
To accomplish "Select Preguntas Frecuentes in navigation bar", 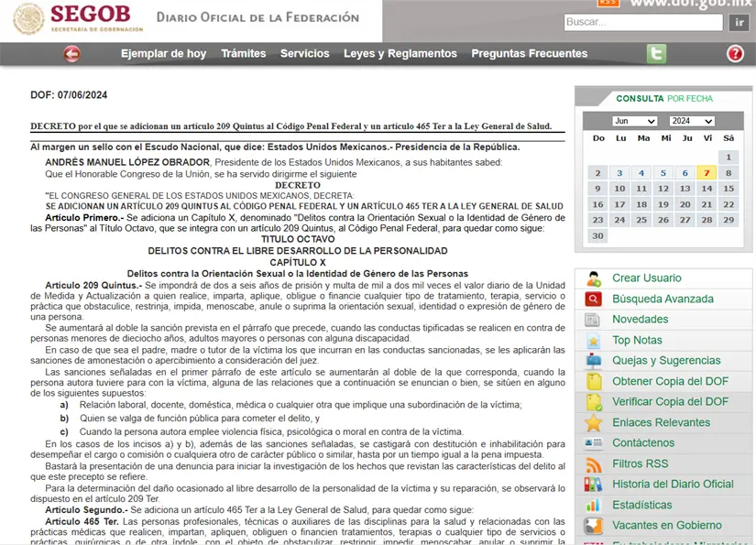I will [529, 54].
